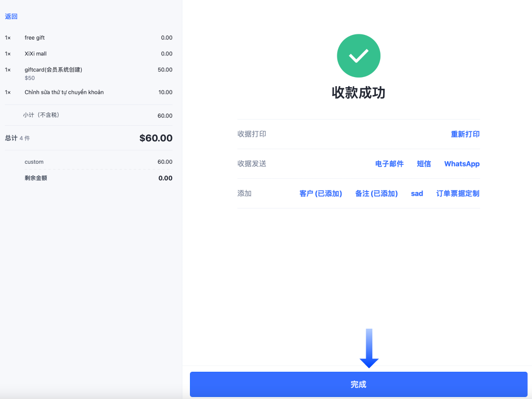Send receipt by 短信
The image size is (532, 399).
(424, 164)
